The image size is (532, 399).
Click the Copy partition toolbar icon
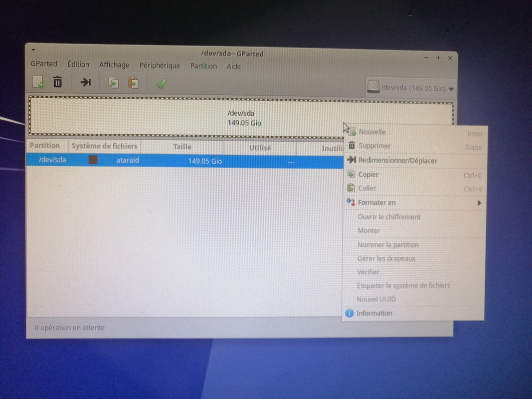click(x=113, y=82)
